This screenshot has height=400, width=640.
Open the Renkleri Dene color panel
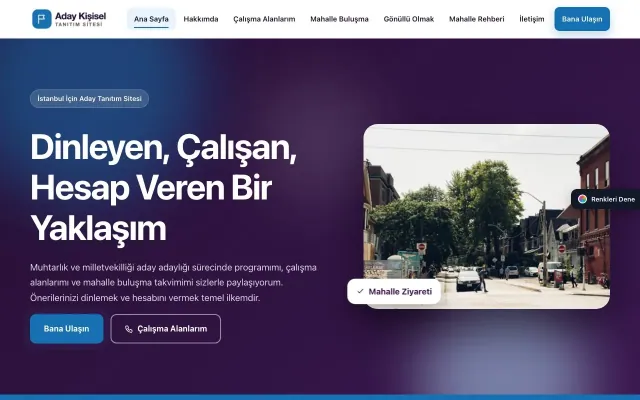pyautogui.click(x=606, y=199)
